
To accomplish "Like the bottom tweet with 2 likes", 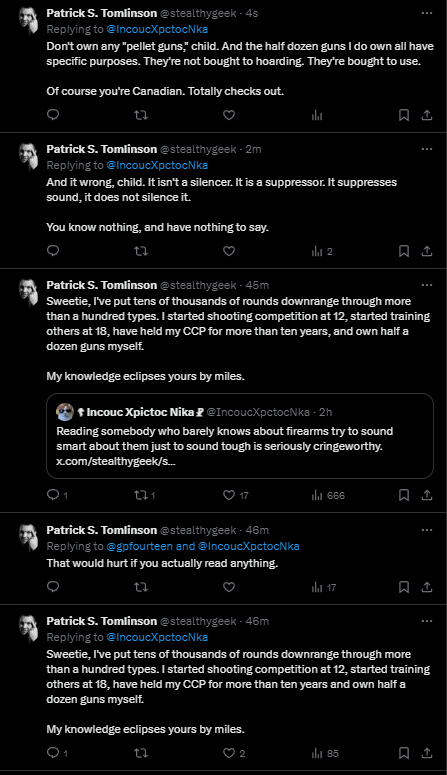I will [233, 753].
